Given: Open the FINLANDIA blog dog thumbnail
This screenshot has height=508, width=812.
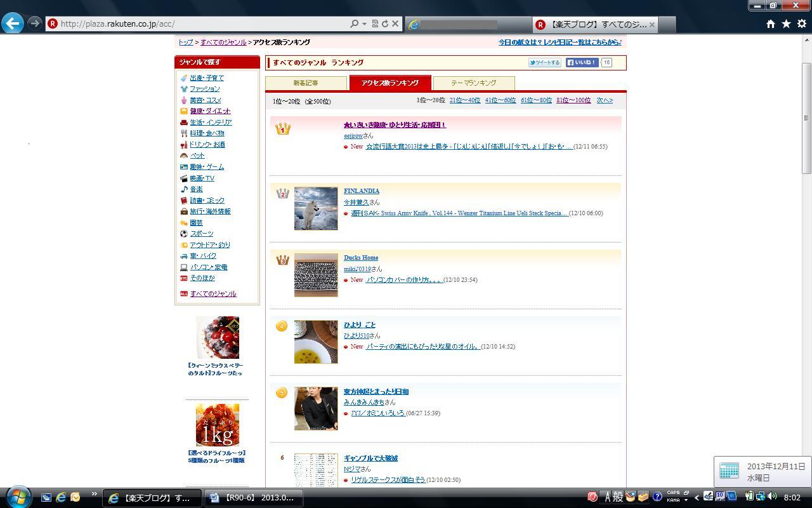Looking at the screenshot, I should click(x=316, y=208).
